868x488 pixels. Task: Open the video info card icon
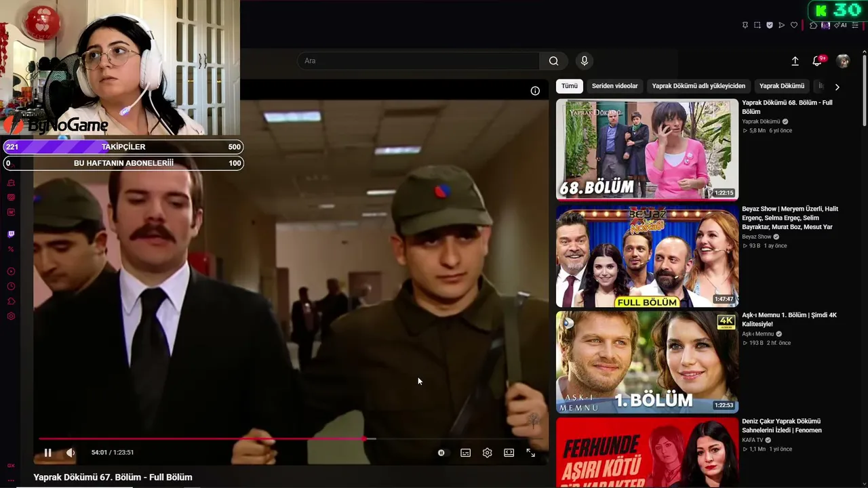(x=535, y=91)
